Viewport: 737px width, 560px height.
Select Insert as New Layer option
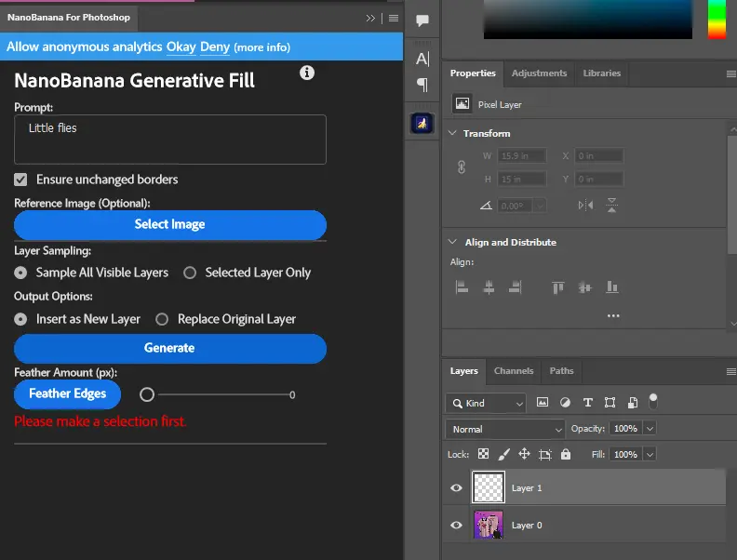20,319
